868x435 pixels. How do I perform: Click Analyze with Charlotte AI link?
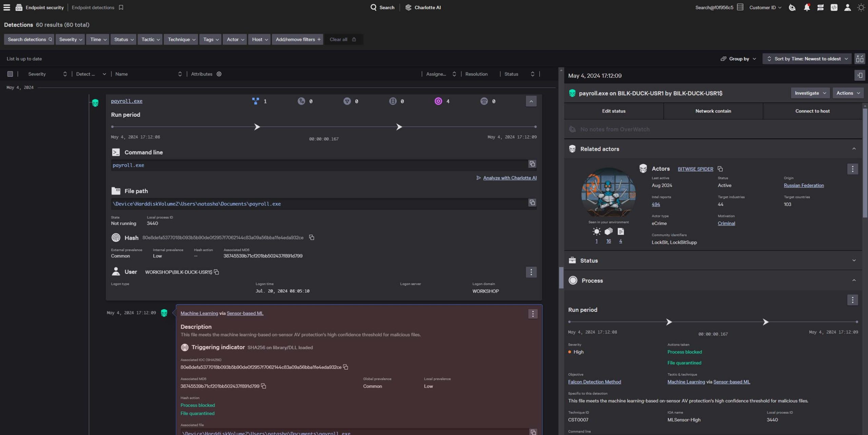(x=509, y=178)
